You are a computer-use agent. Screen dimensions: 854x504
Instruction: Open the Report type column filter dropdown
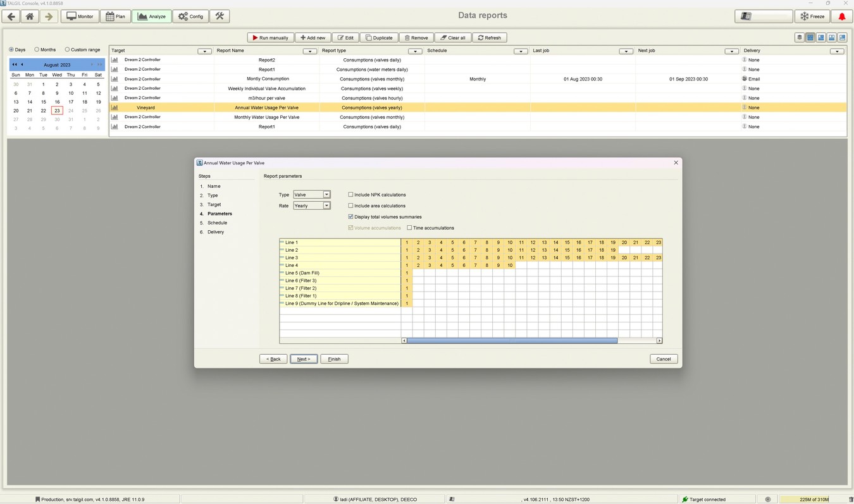coord(415,51)
